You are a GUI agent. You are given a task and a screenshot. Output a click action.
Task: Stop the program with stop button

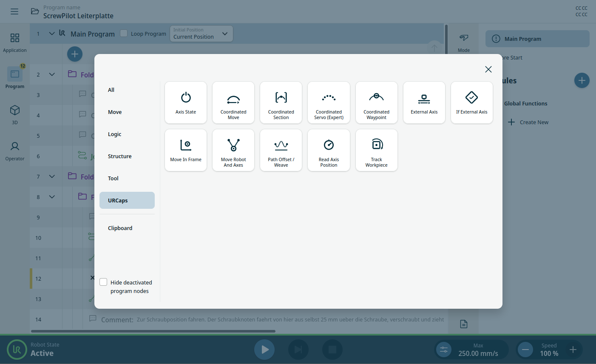tap(332, 350)
